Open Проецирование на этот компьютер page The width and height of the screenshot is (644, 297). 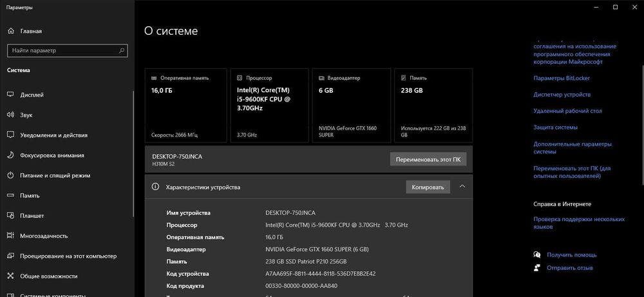(x=68, y=256)
